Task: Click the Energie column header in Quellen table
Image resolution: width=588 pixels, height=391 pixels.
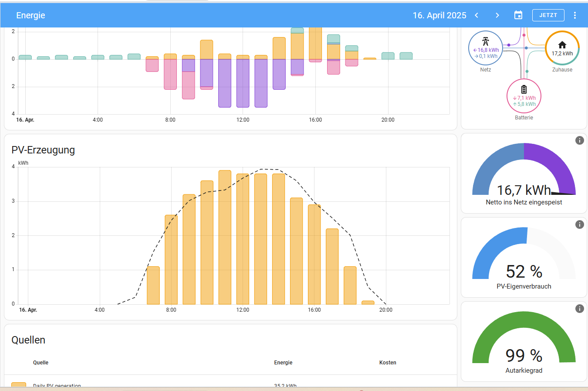Action: pyautogui.click(x=283, y=363)
